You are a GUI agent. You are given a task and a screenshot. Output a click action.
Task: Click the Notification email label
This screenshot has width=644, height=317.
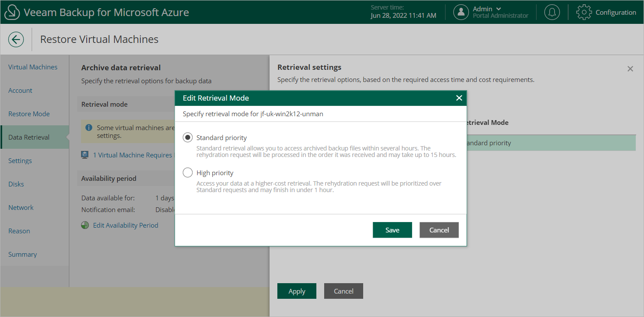(108, 209)
